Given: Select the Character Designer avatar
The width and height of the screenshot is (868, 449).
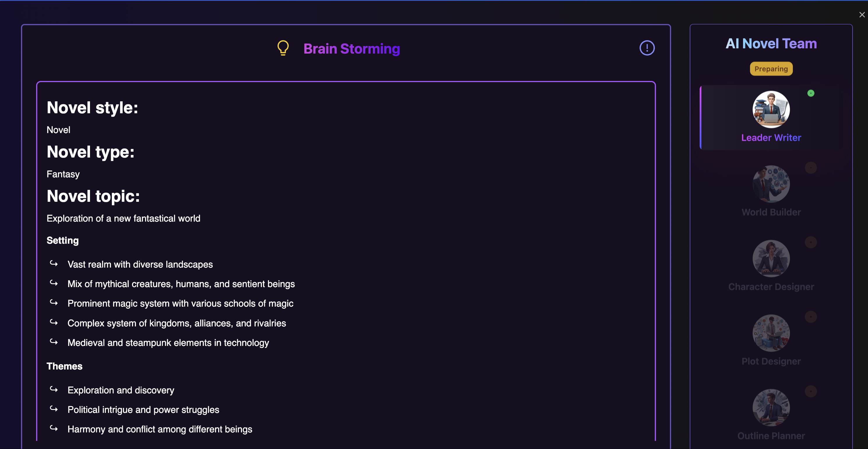Looking at the screenshot, I should pos(771,258).
